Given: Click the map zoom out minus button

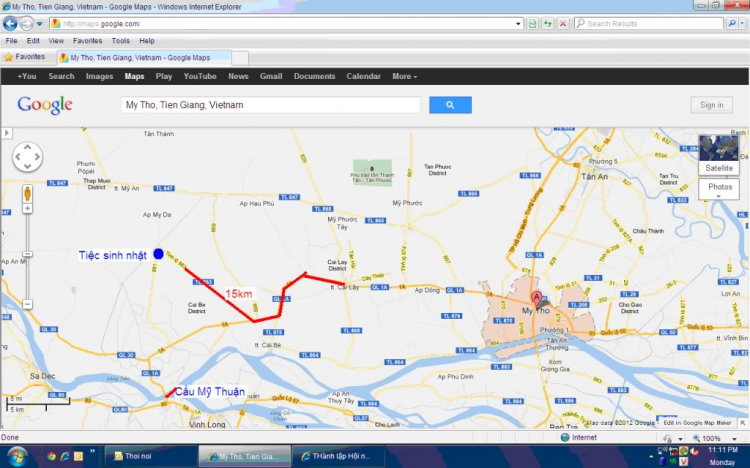Looking at the screenshot, I should point(28,304).
